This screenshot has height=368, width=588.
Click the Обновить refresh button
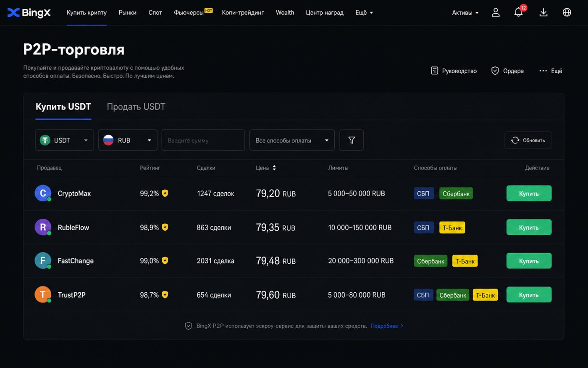(528, 140)
